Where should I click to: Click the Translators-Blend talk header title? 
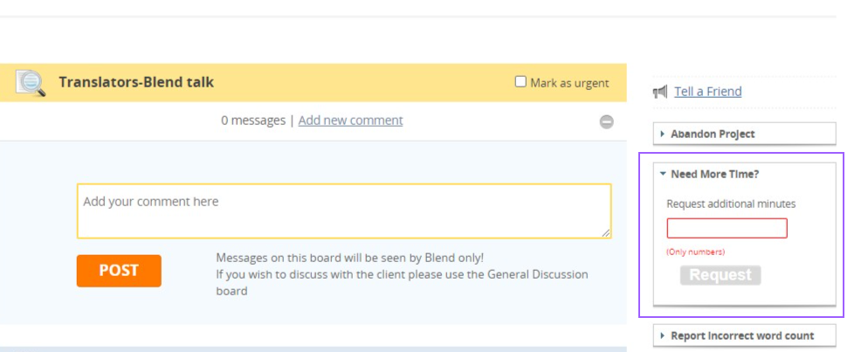(136, 82)
